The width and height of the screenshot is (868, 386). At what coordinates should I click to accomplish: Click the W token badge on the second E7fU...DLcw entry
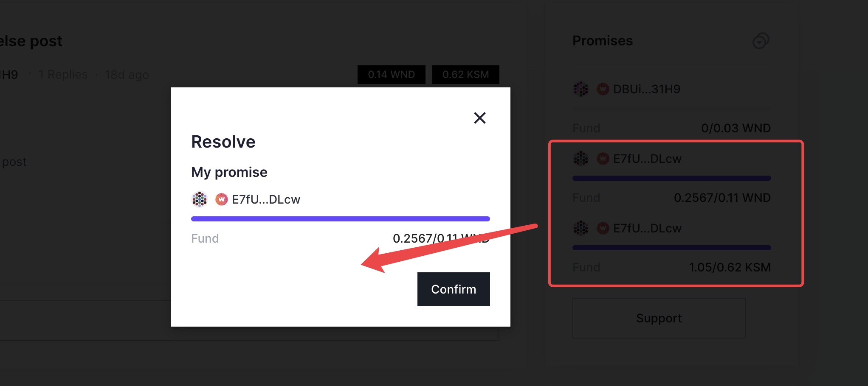click(x=603, y=228)
